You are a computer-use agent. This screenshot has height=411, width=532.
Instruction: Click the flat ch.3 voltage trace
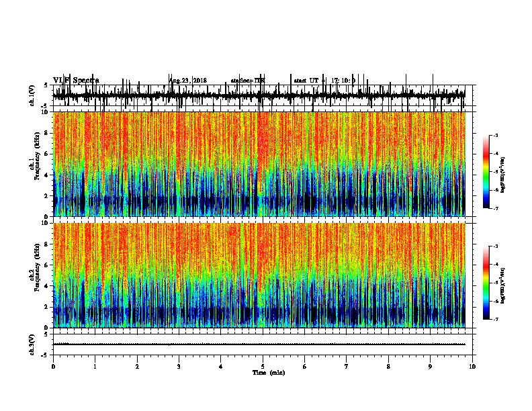[259, 345]
